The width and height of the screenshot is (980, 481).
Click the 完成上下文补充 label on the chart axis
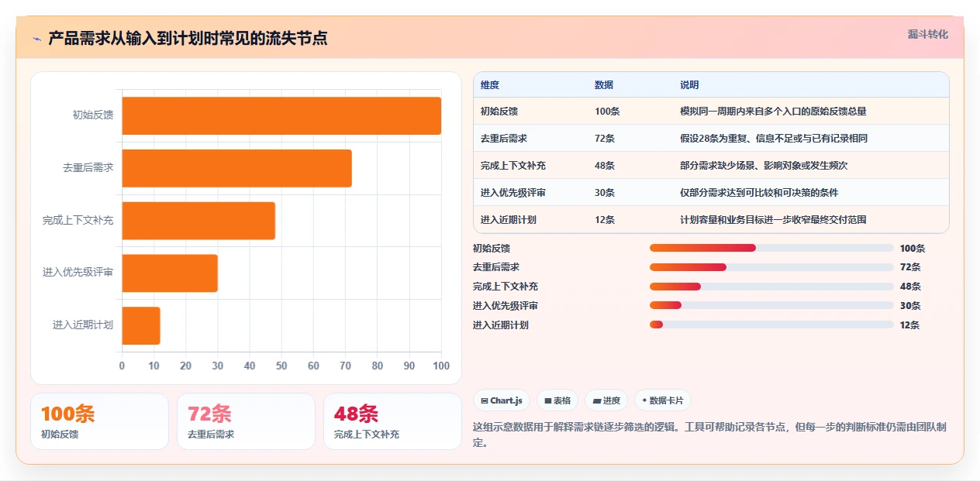[78, 221]
